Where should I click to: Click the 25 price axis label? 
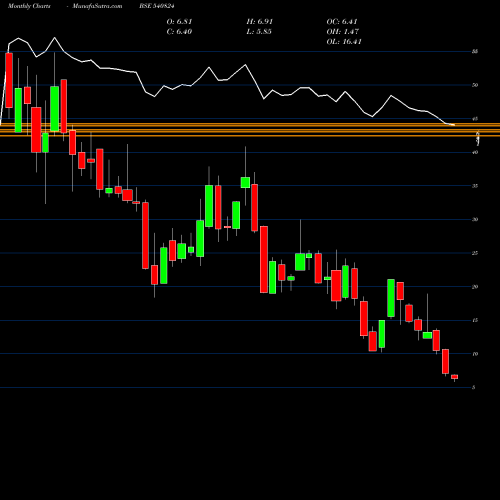pyautogui.click(x=475, y=253)
